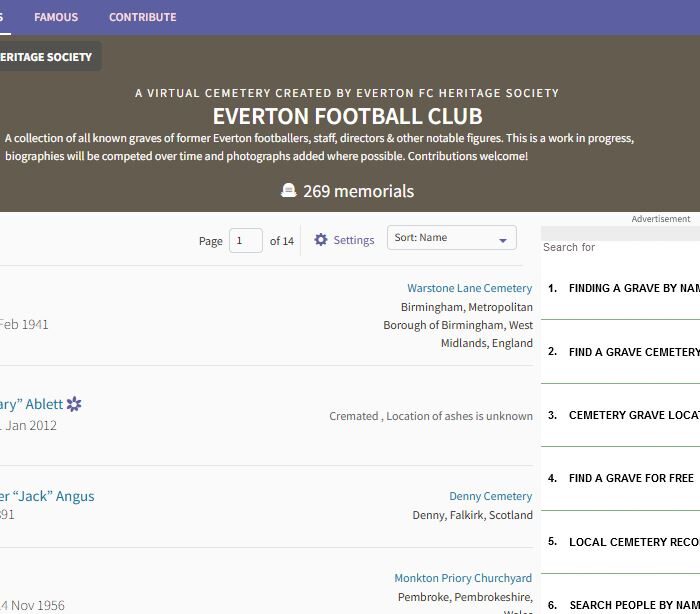Viewport: 700px width, 614px height.
Task: Open the Denny Cemetery link
Action: tap(490, 496)
